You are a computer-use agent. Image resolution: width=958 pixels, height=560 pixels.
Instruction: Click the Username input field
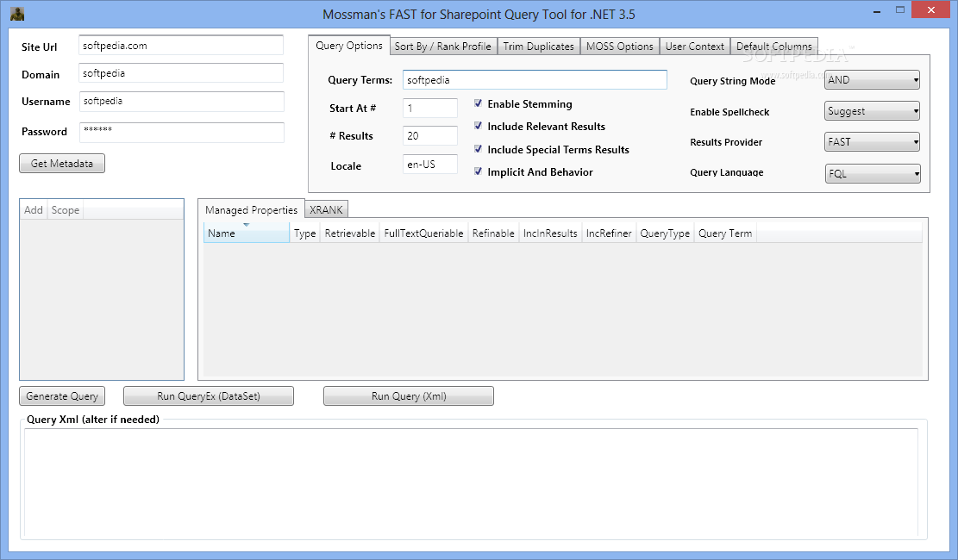(181, 102)
